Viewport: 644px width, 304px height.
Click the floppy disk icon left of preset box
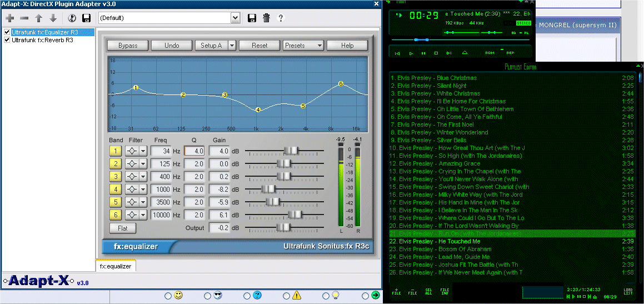(x=86, y=18)
